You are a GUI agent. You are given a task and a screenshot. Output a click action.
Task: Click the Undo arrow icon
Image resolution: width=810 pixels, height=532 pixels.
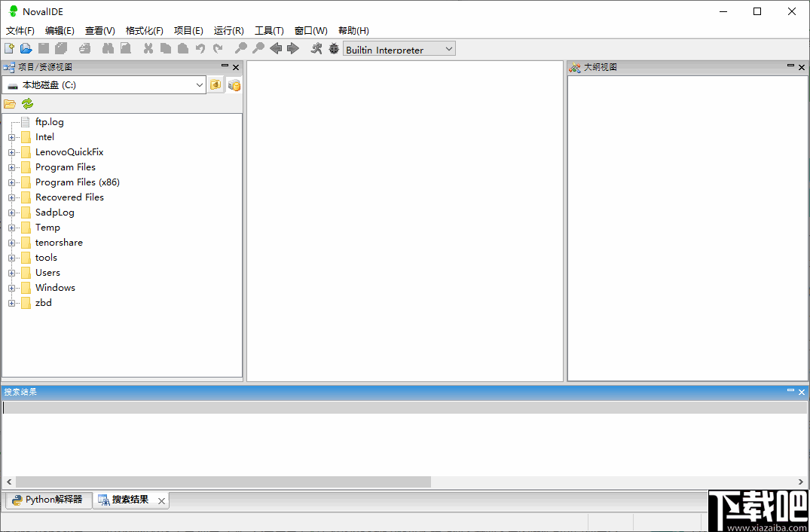200,48
